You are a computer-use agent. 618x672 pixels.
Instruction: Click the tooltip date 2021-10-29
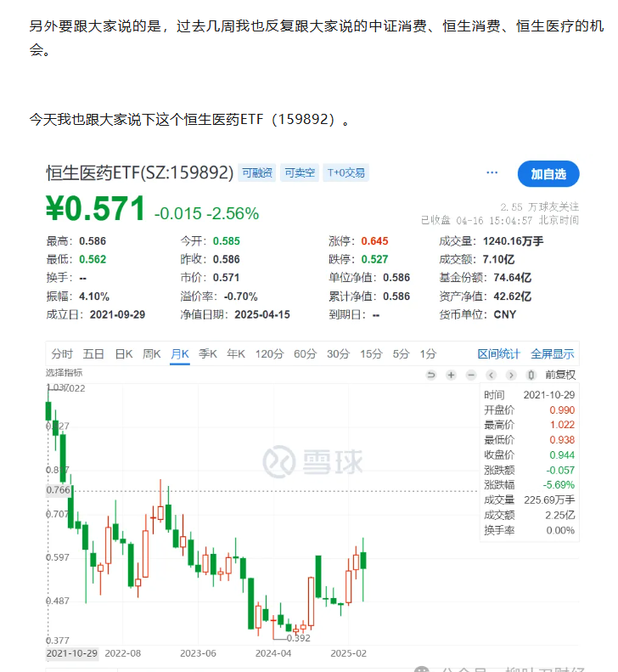pos(549,395)
